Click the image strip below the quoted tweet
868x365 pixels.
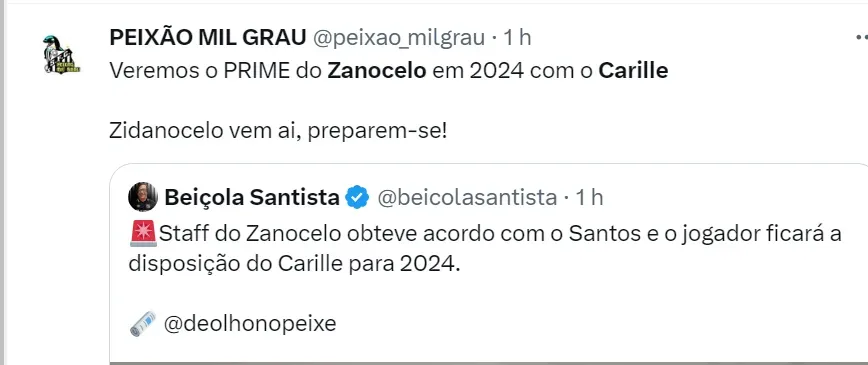point(488,363)
